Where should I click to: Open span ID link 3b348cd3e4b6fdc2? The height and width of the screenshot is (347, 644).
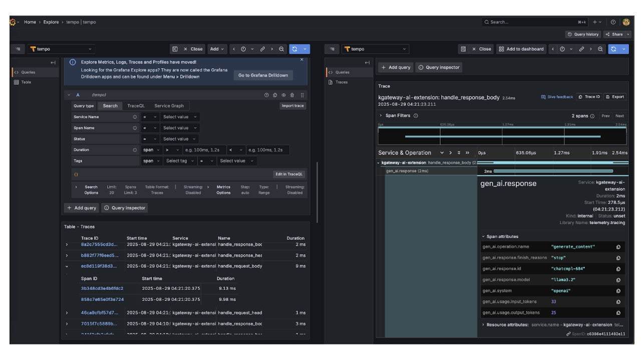[102, 288]
